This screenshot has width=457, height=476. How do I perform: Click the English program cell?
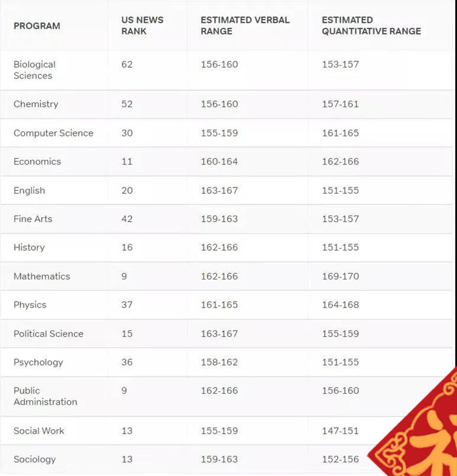(29, 191)
